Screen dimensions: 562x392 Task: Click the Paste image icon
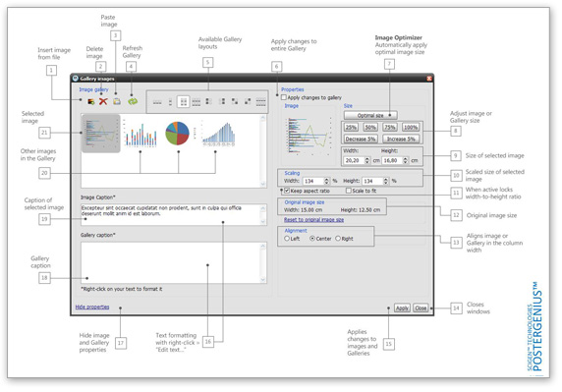[117, 101]
